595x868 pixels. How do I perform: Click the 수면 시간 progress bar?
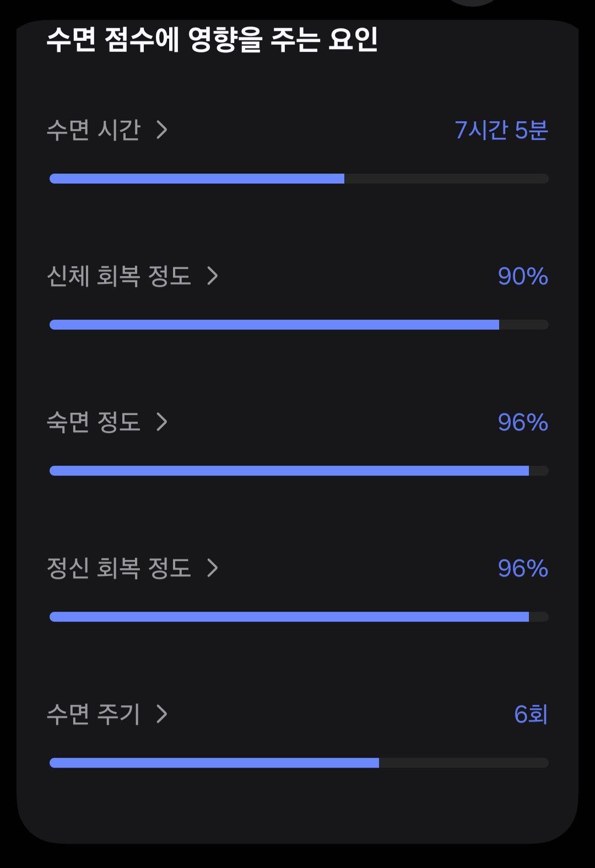coord(299,179)
